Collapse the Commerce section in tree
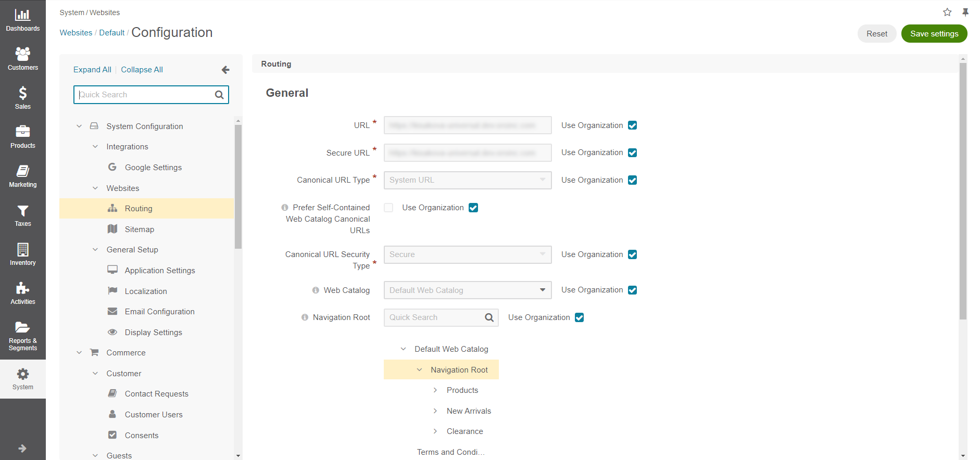This screenshot has width=980, height=460. click(79, 353)
